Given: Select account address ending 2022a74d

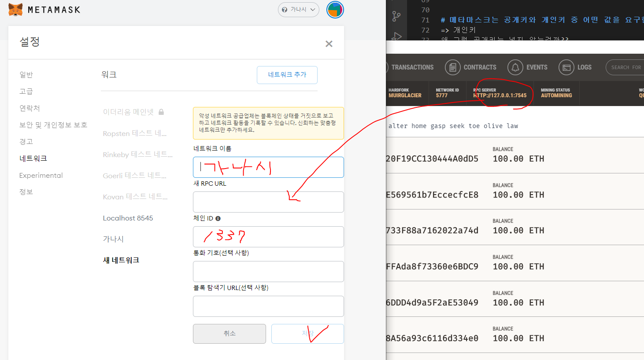Looking at the screenshot, I should pos(432,231).
